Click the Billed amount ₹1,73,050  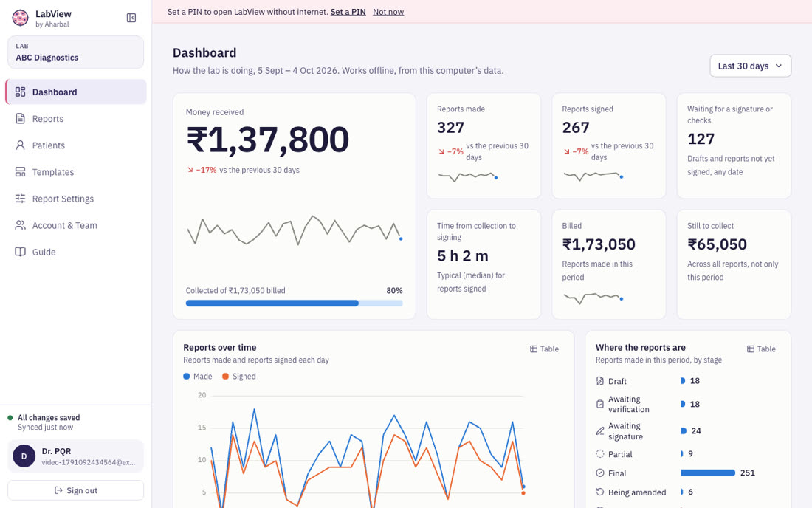[599, 244]
